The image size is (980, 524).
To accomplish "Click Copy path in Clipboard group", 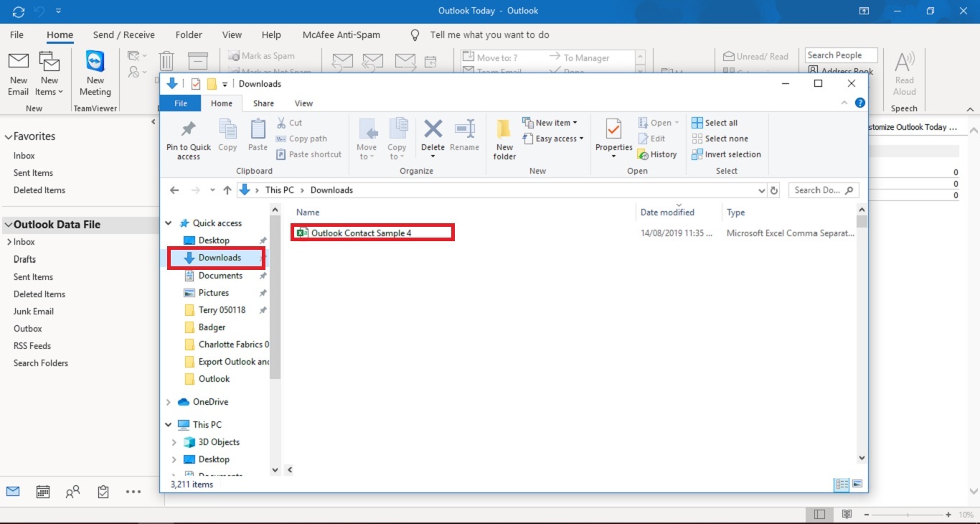I will click(x=301, y=139).
